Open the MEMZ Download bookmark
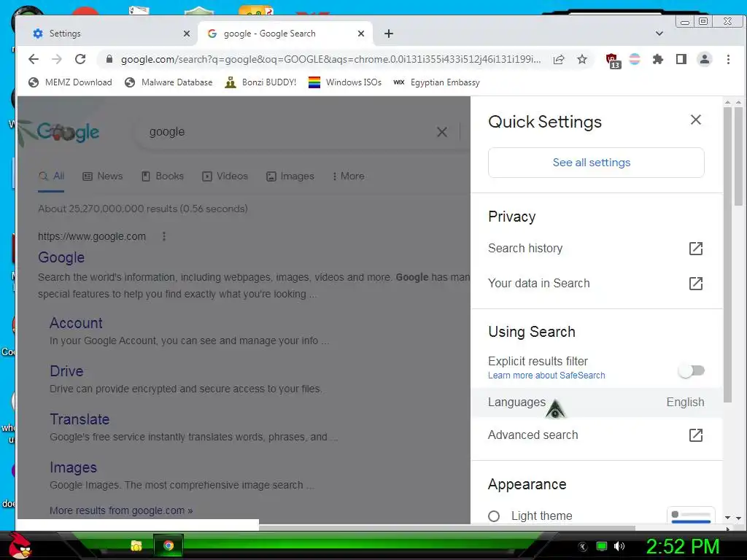747x560 pixels. coord(70,82)
